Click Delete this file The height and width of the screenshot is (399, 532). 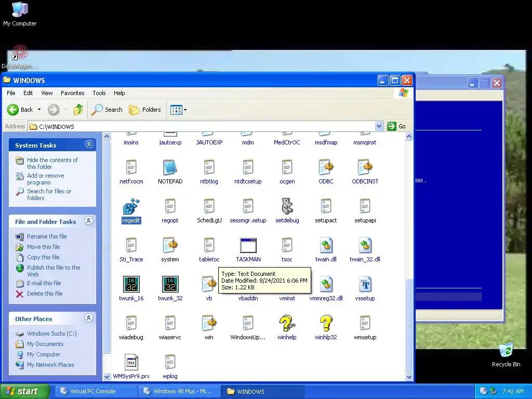[45, 294]
